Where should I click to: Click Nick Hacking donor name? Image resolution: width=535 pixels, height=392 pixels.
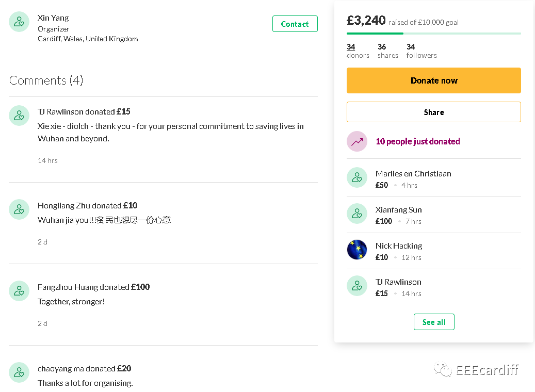coord(398,246)
